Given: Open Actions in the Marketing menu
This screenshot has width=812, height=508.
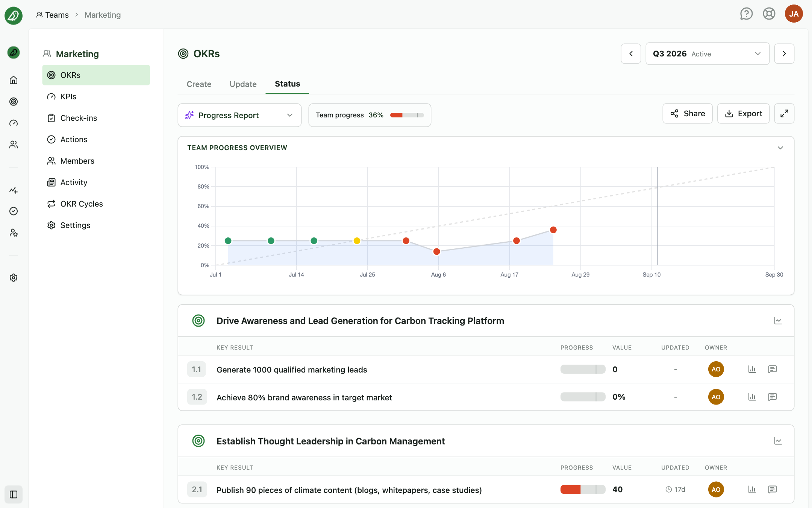Looking at the screenshot, I should (x=96, y=140).
